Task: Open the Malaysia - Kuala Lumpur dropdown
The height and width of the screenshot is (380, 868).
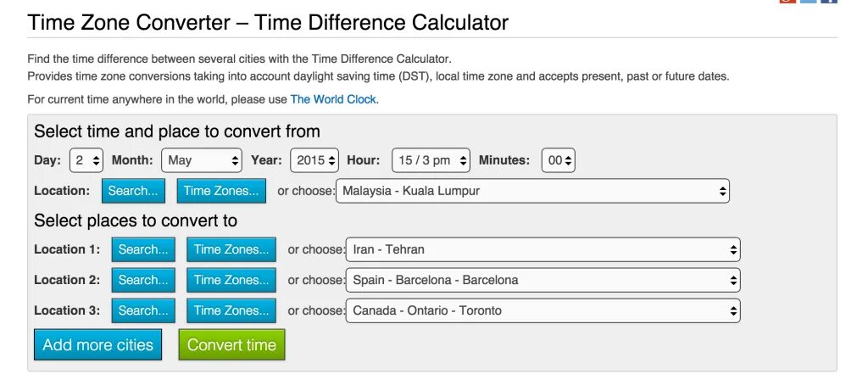Action: [x=532, y=191]
